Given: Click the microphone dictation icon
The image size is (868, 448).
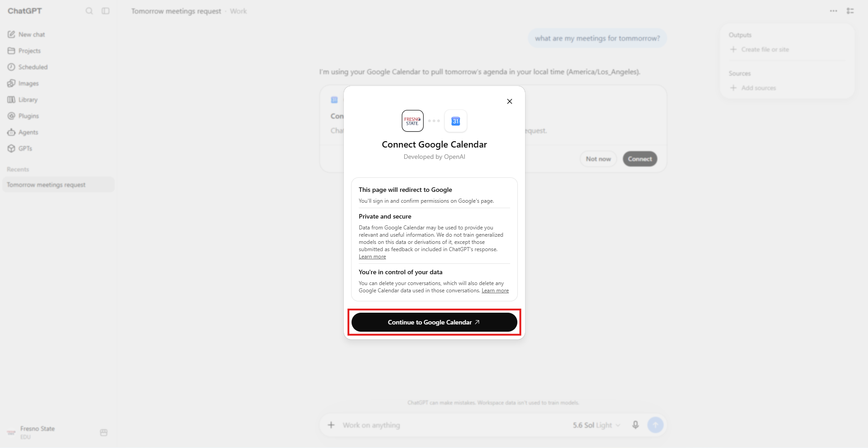Looking at the screenshot, I should tap(636, 425).
